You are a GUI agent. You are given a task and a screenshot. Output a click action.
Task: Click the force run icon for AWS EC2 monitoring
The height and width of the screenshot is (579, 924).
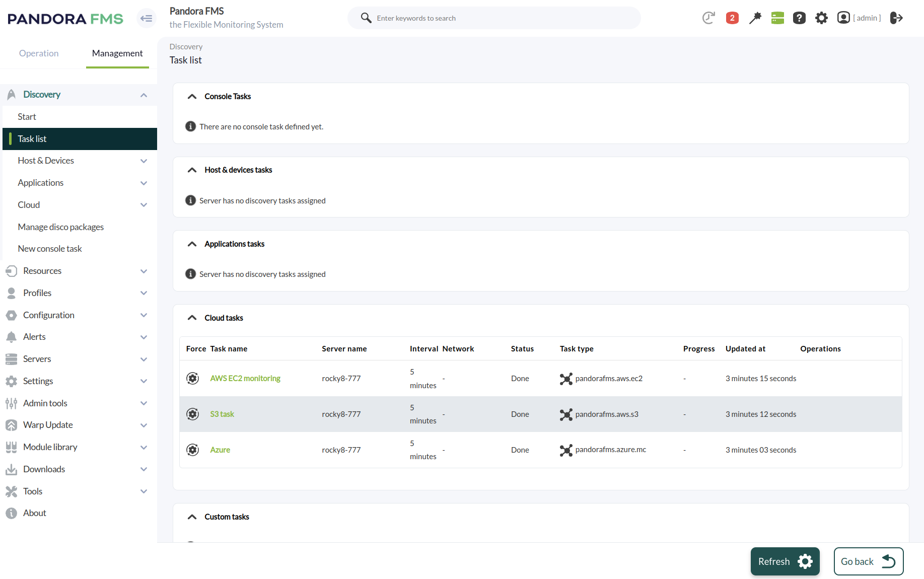click(192, 378)
